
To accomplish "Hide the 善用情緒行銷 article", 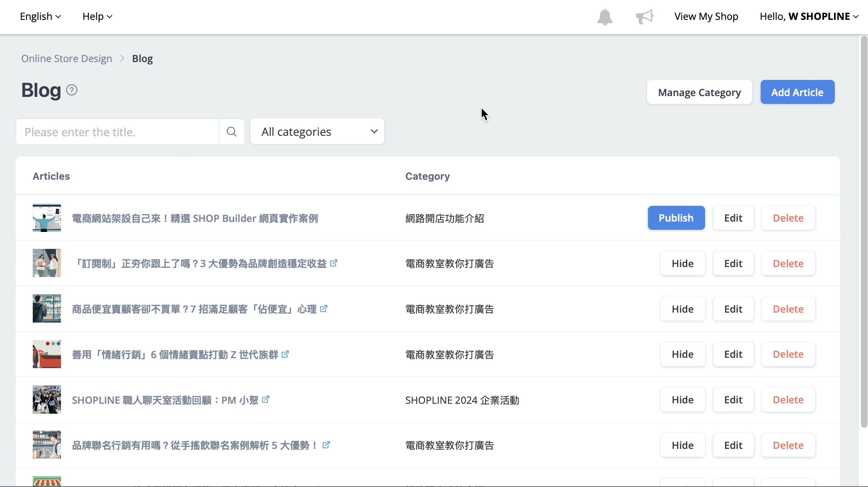I will click(683, 354).
